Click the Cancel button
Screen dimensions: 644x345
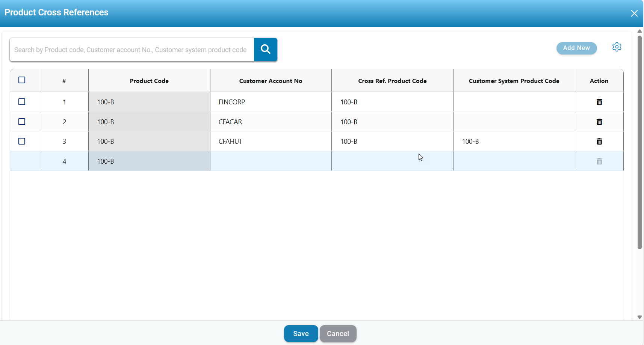[x=338, y=334]
